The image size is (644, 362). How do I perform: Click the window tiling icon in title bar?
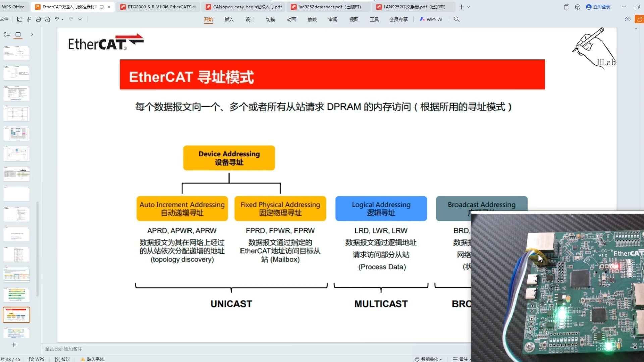(x=566, y=7)
